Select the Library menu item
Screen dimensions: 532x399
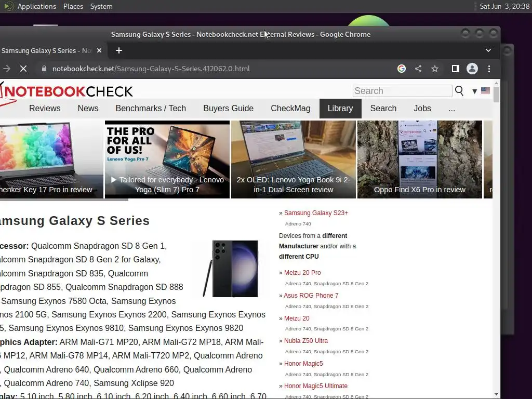pos(340,109)
